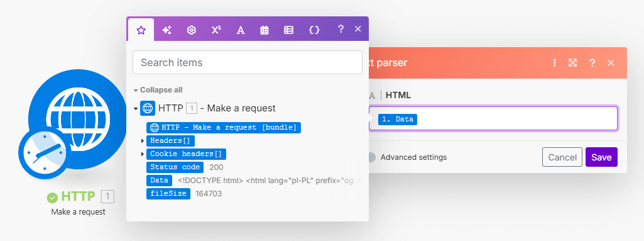The height and width of the screenshot is (241, 644).
Task: Click the 200 status code value
Action: point(216,167)
